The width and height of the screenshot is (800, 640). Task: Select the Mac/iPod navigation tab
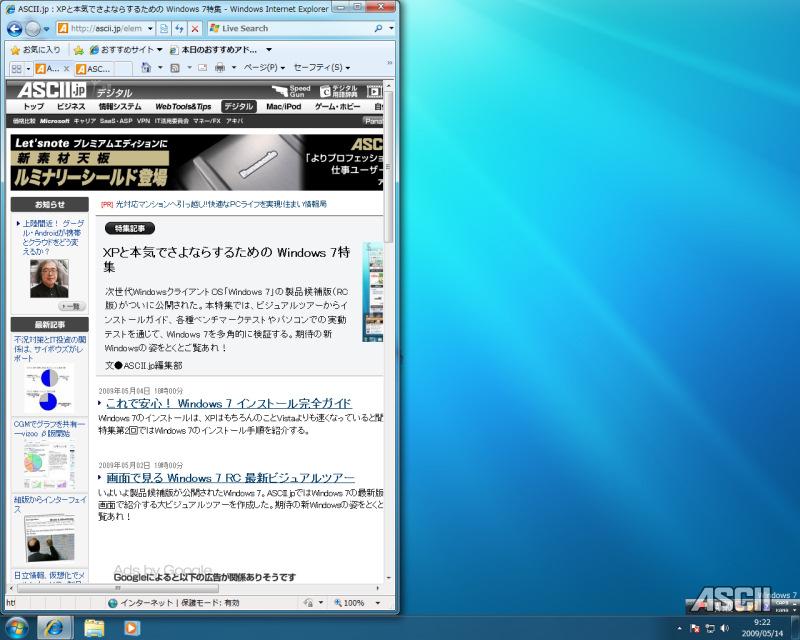[x=283, y=106]
